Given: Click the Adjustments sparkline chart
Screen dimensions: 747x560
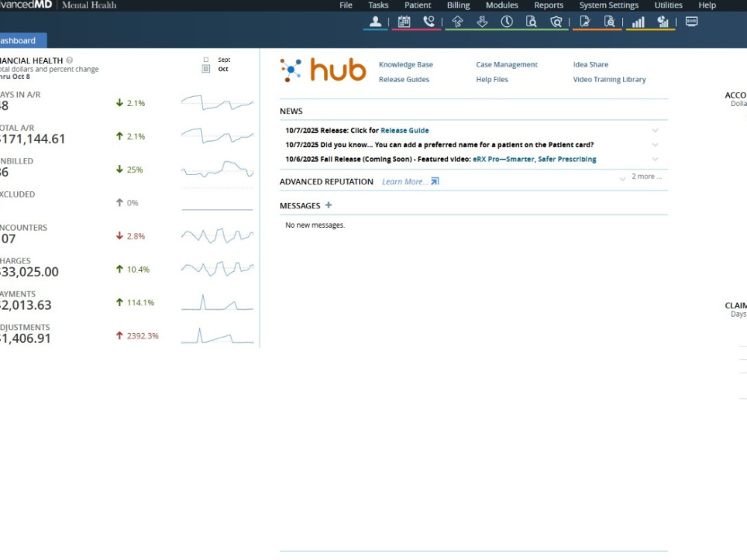Looking at the screenshot, I should click(217, 336).
